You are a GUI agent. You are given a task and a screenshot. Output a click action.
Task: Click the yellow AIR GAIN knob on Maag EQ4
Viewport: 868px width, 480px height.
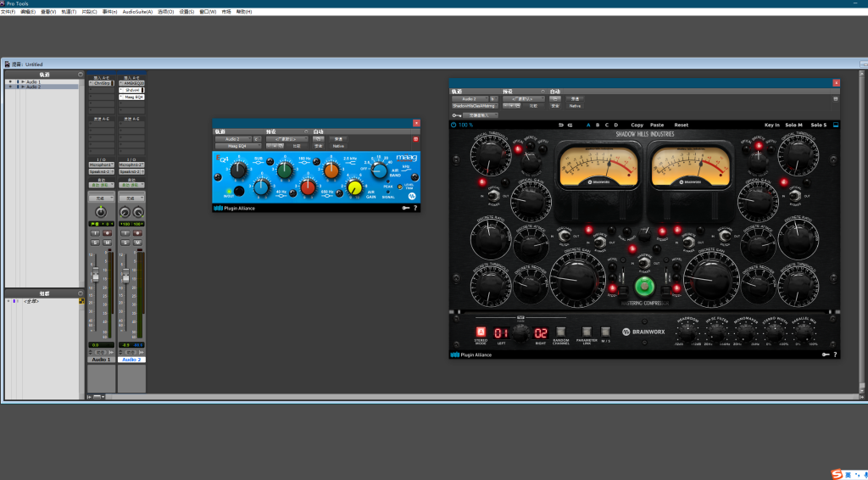(355, 188)
